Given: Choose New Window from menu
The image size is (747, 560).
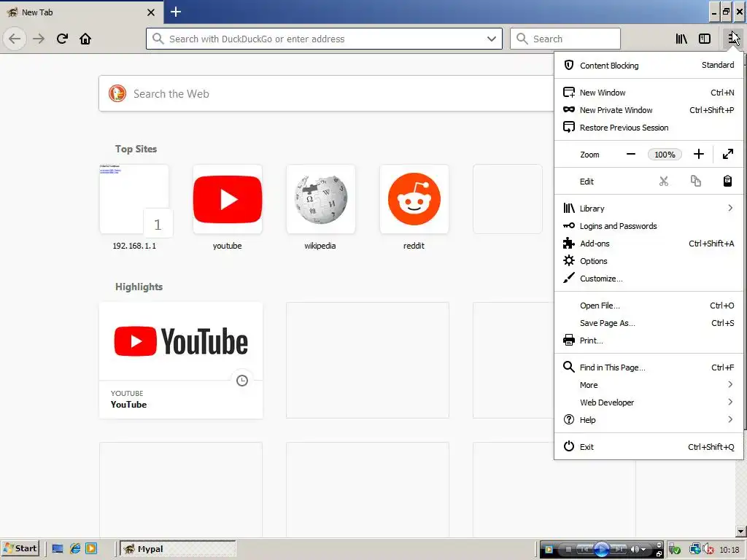Looking at the screenshot, I should coord(649,93).
